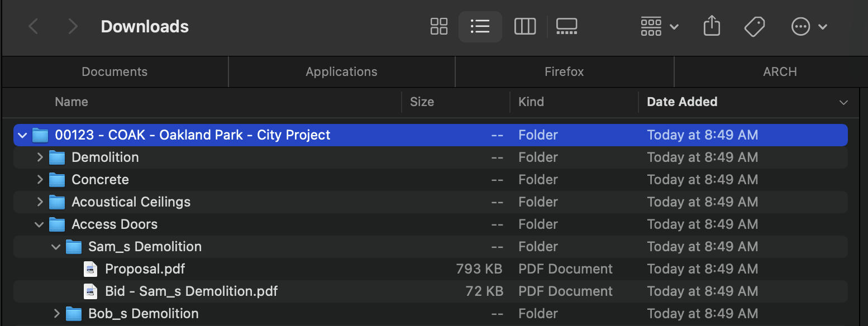
Task: Switch to icon grid view
Action: point(439,26)
